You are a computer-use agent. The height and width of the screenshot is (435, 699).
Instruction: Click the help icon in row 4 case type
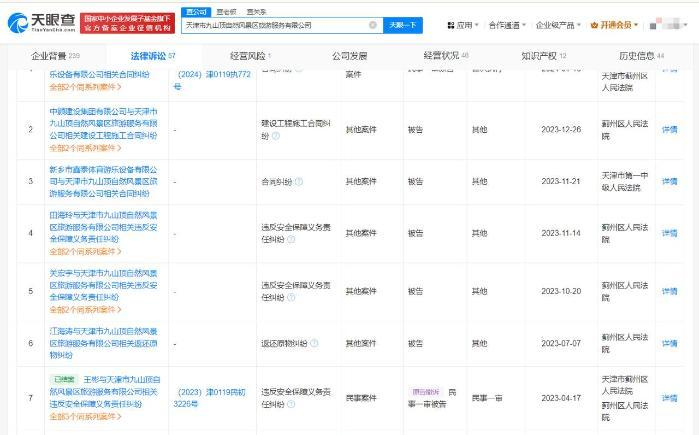(291, 239)
